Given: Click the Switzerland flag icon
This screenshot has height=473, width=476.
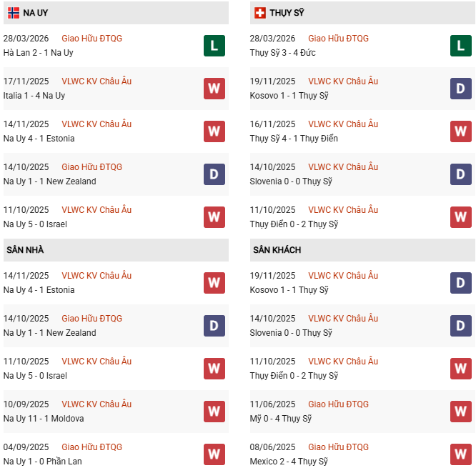Looking at the screenshot, I should point(260,13).
